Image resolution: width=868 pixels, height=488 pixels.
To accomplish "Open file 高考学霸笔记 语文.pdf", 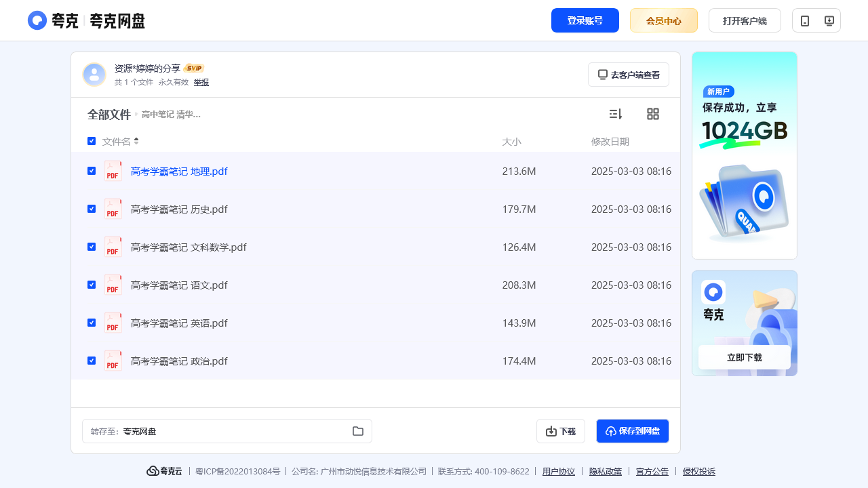I will click(179, 285).
